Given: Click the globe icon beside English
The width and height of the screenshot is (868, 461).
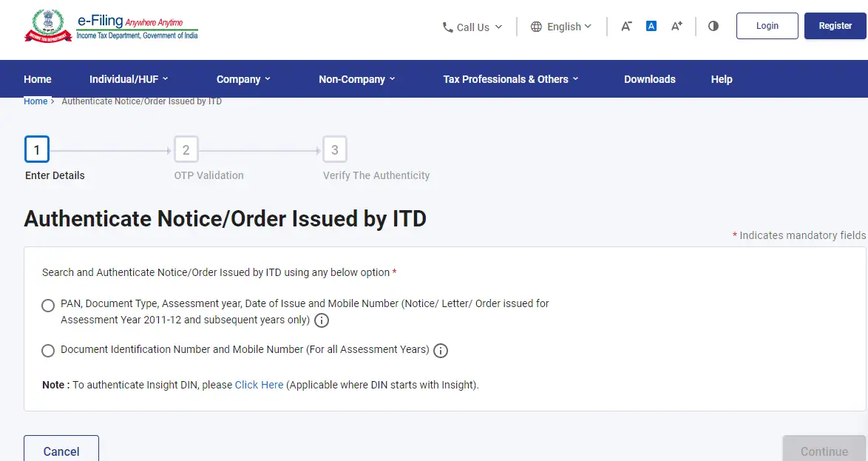Looking at the screenshot, I should (x=536, y=27).
